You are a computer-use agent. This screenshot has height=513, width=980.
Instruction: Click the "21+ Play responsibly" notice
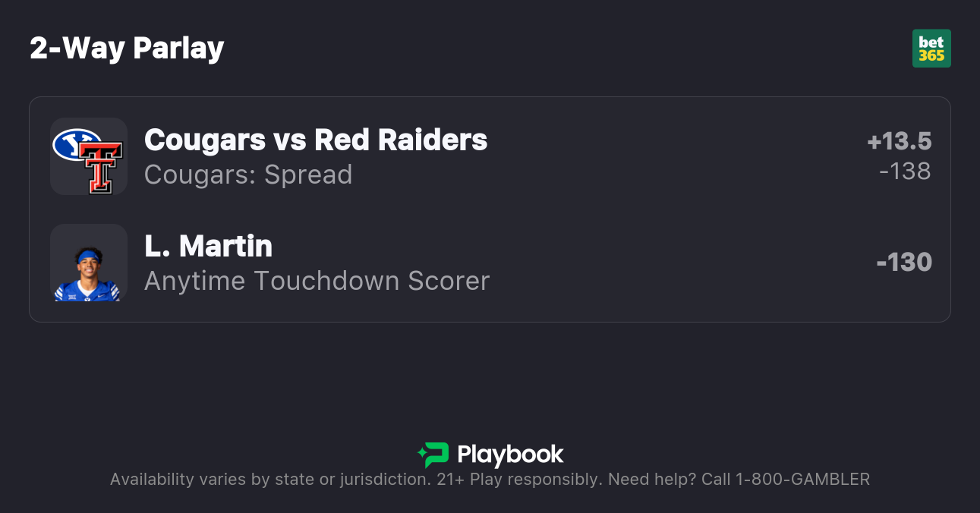(x=518, y=480)
